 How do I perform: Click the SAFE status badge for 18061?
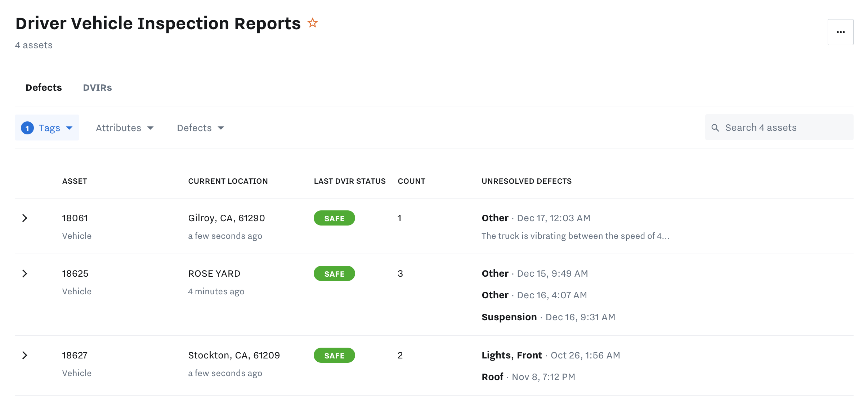334,218
